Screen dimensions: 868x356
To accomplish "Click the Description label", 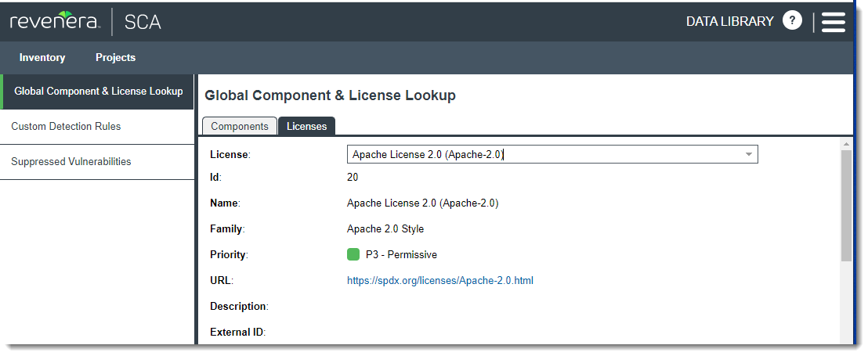I will tap(239, 306).
